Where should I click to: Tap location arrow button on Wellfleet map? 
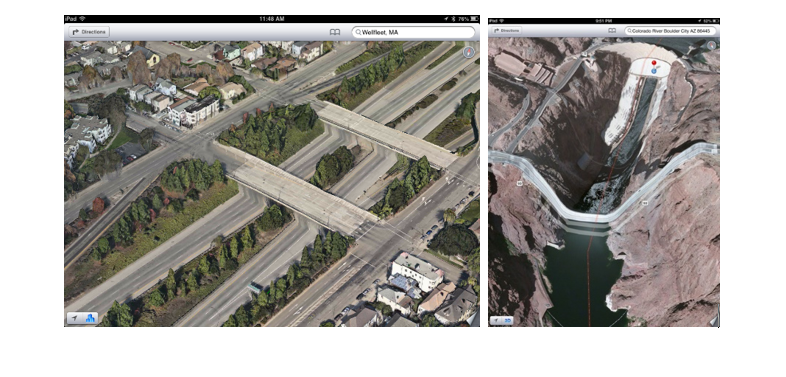75,318
